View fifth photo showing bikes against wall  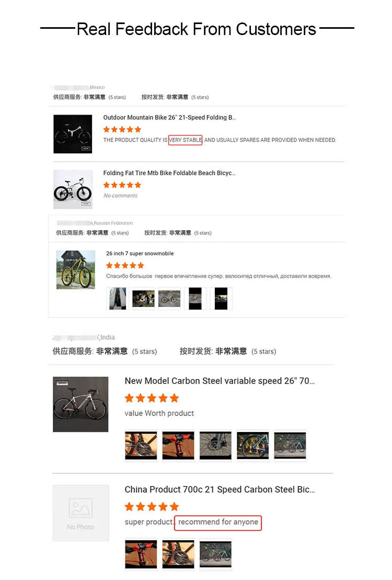(x=290, y=446)
